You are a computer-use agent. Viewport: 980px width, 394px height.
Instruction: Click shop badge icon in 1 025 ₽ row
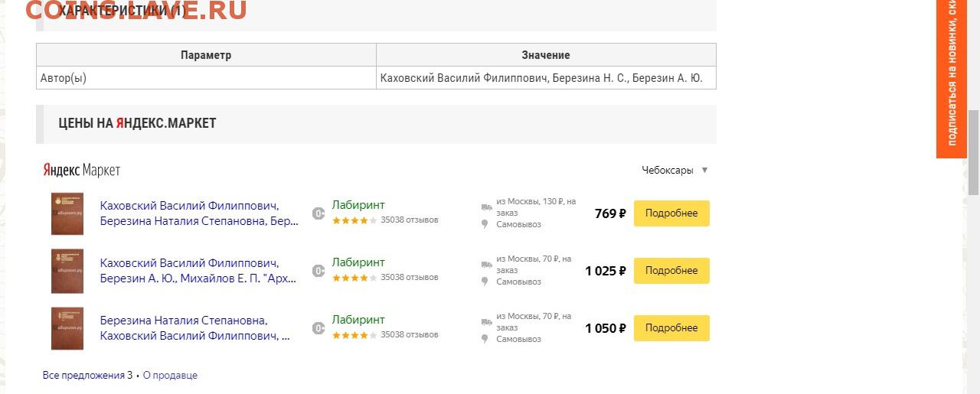pyautogui.click(x=318, y=271)
